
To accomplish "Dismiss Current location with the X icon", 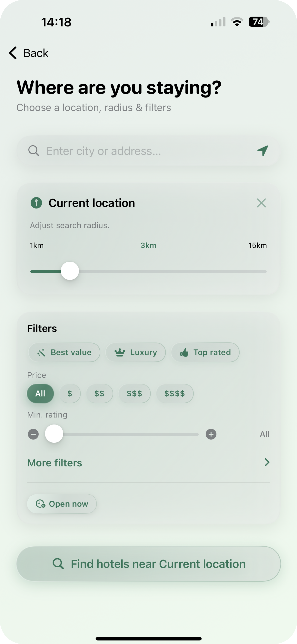I will [x=261, y=203].
